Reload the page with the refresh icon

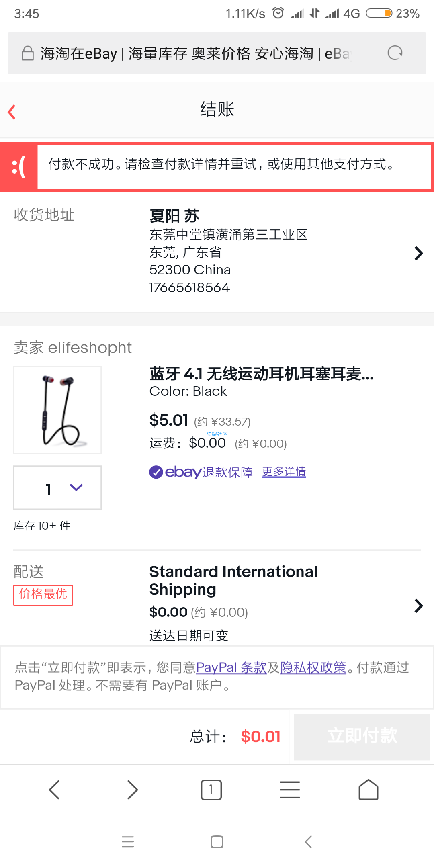(395, 53)
